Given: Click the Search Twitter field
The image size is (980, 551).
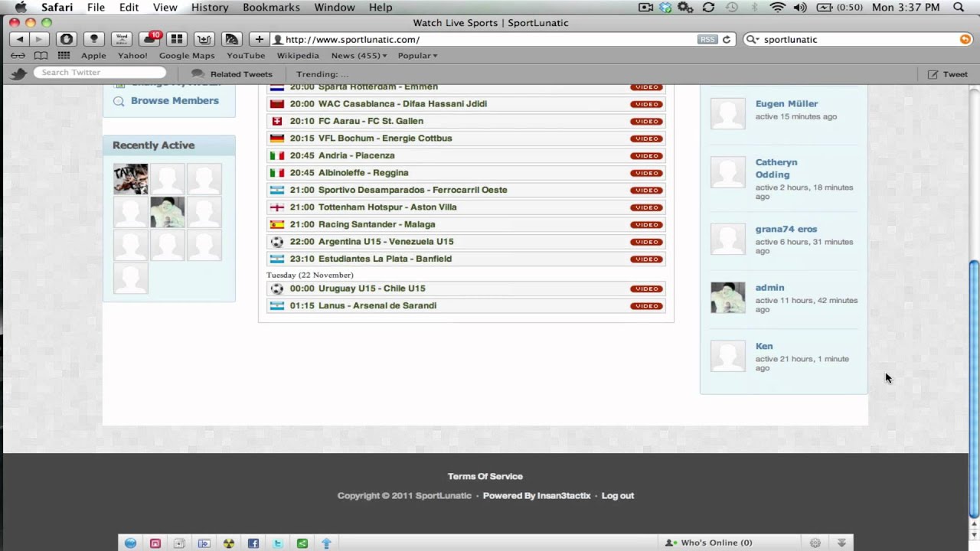Looking at the screenshot, I should 100,73.
